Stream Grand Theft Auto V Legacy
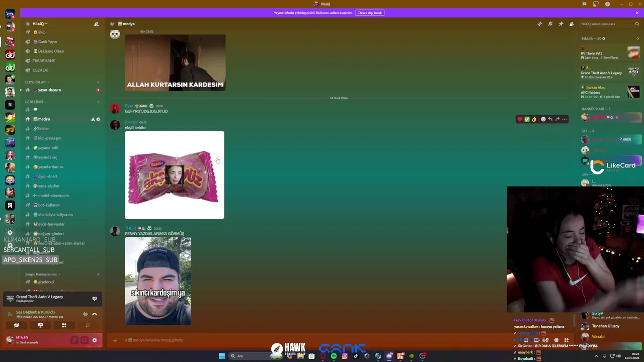644x362 pixels. 94,299
